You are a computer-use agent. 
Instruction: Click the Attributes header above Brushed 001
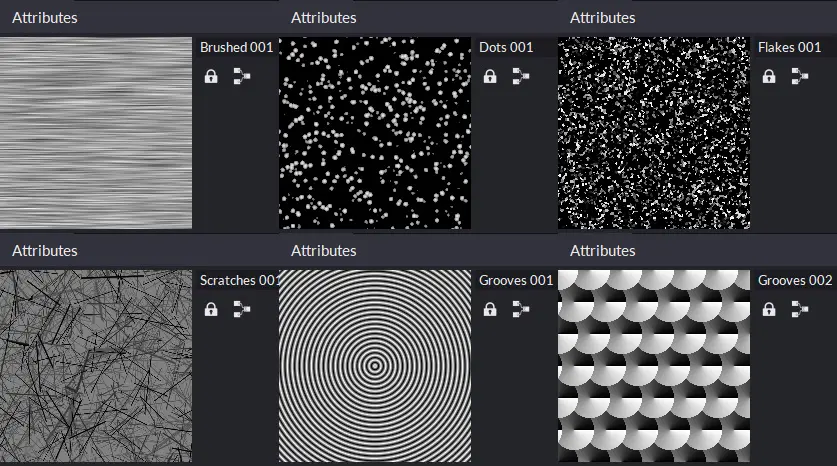tap(45, 18)
